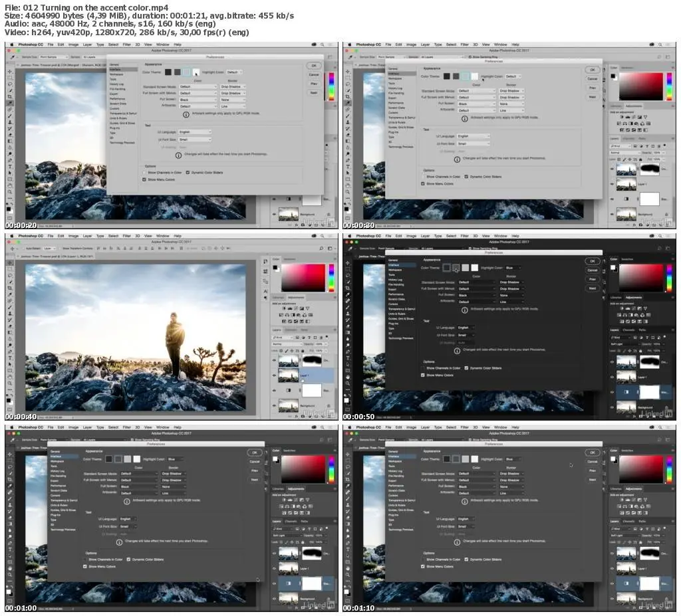Click Cancel in the 00:00:50 Preferences dialog

(593, 270)
